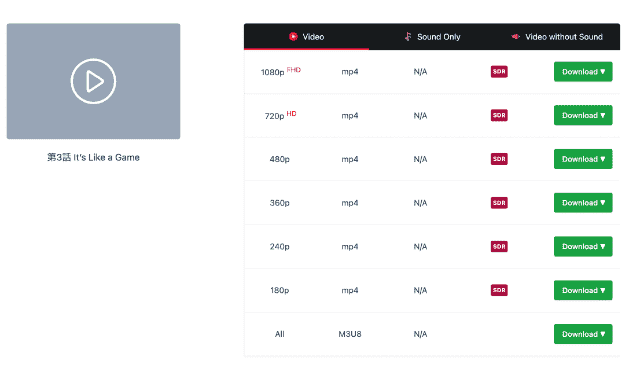
Task: Download the All M3U8 playlist
Action: [x=583, y=334]
